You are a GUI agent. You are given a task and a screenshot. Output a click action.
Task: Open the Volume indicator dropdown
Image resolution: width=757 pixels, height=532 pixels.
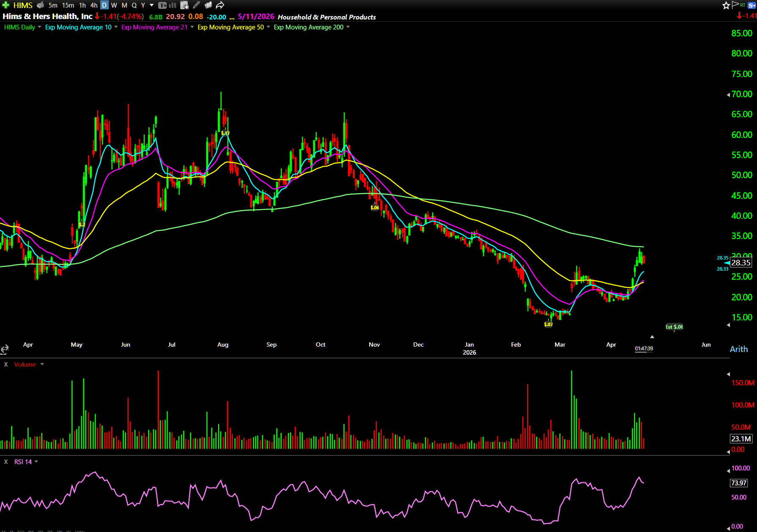(x=42, y=364)
